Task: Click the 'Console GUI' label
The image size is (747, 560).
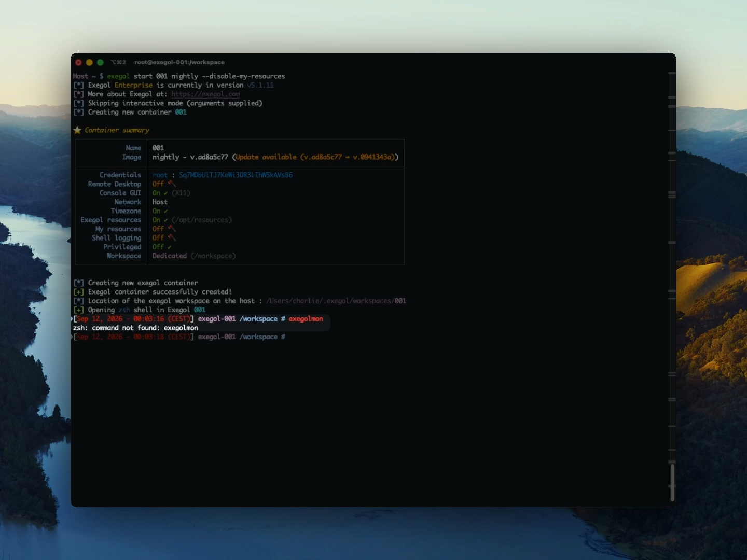Action: [120, 193]
